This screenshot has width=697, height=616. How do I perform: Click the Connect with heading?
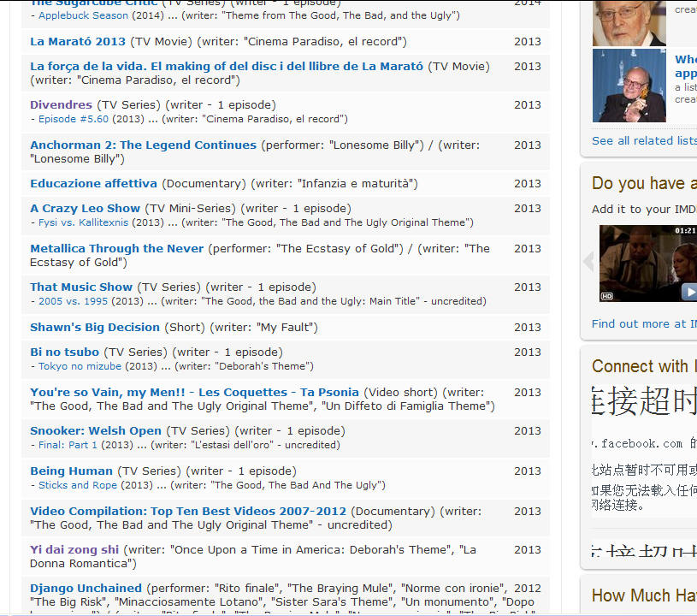(644, 366)
